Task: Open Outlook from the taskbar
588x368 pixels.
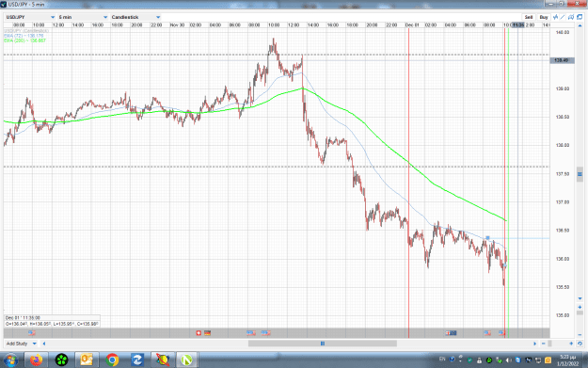Action: pos(87,360)
